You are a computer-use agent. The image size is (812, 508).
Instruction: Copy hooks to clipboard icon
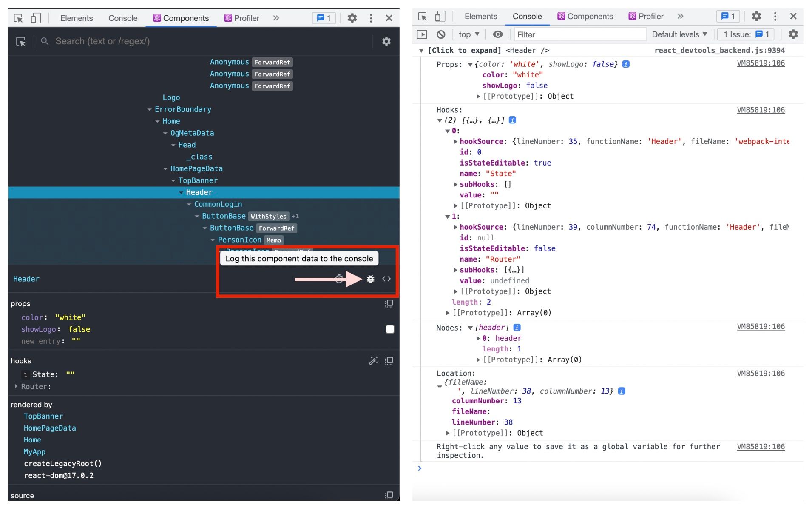coord(389,361)
